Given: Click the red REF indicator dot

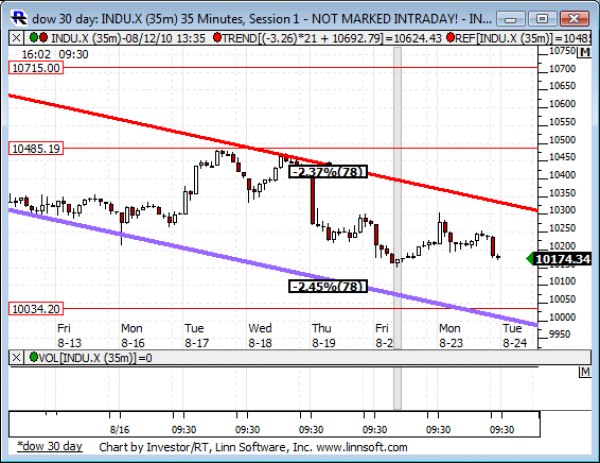Looking at the screenshot, I should pos(450,37).
